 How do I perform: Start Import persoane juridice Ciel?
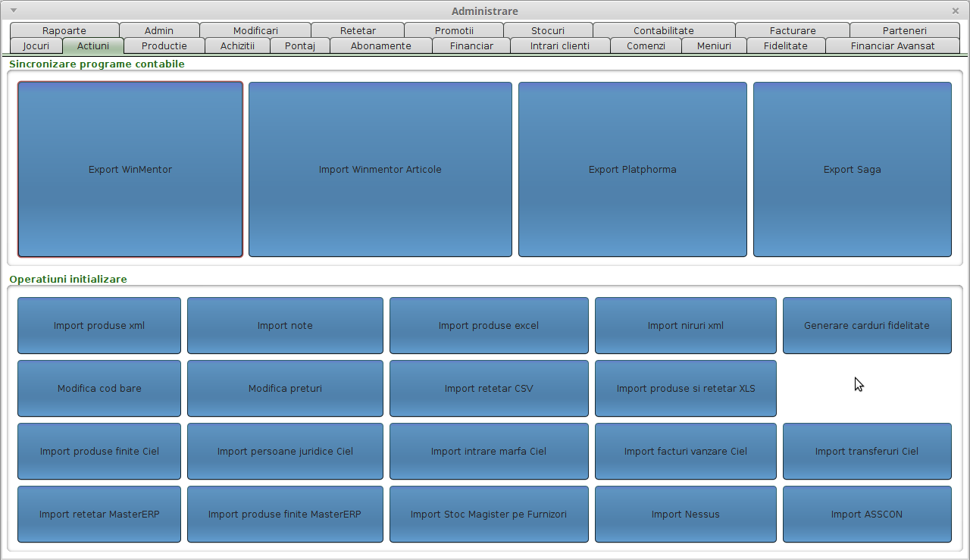click(285, 452)
